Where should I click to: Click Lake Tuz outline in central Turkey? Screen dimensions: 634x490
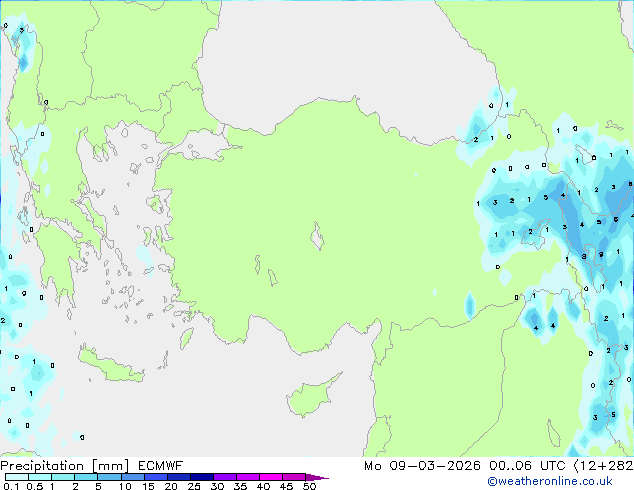tap(317, 236)
